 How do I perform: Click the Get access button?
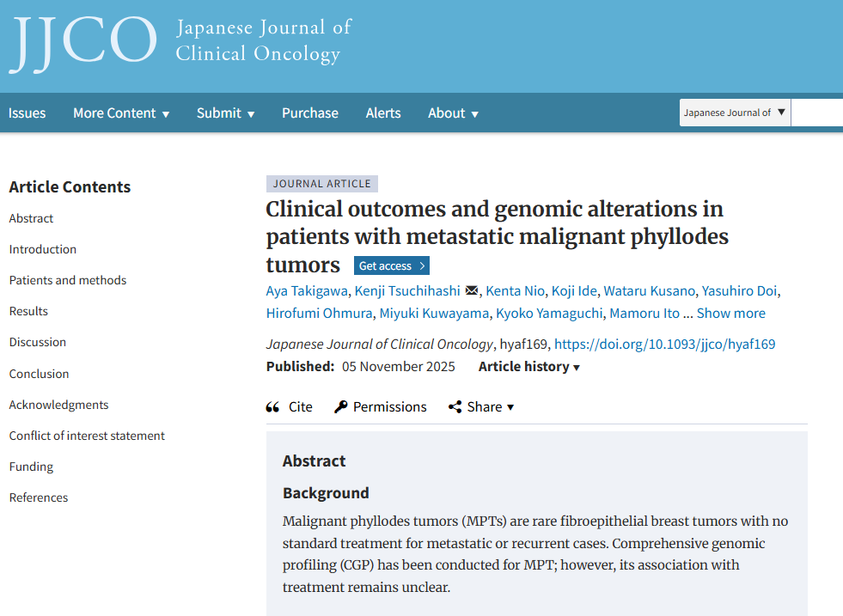tap(391, 265)
